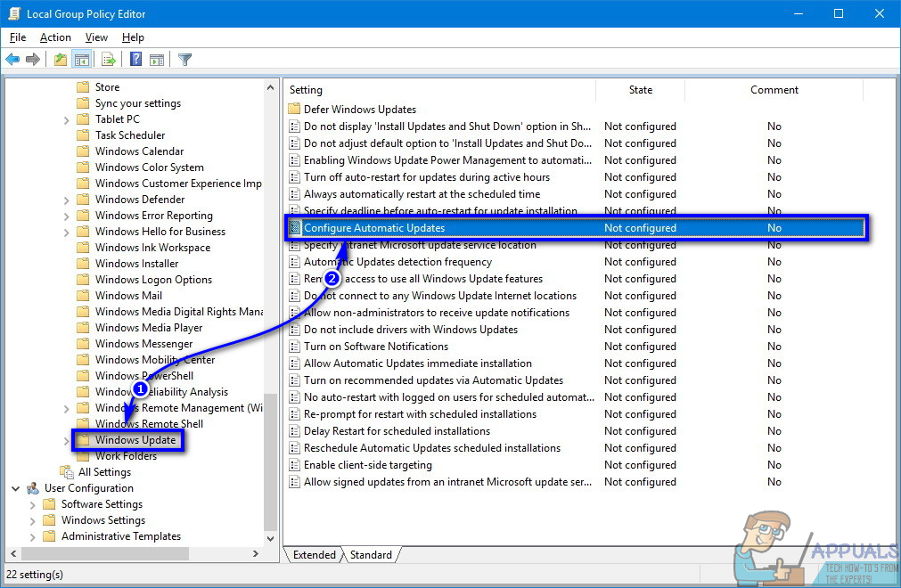Select Configure Automatic Updates policy setting
The image size is (901, 588).
pyautogui.click(x=373, y=228)
